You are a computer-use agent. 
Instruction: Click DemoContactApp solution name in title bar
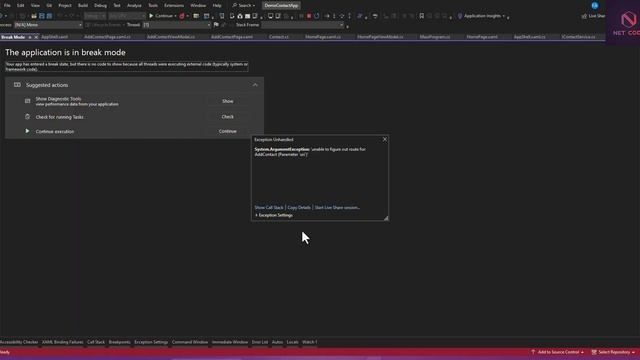click(281, 6)
